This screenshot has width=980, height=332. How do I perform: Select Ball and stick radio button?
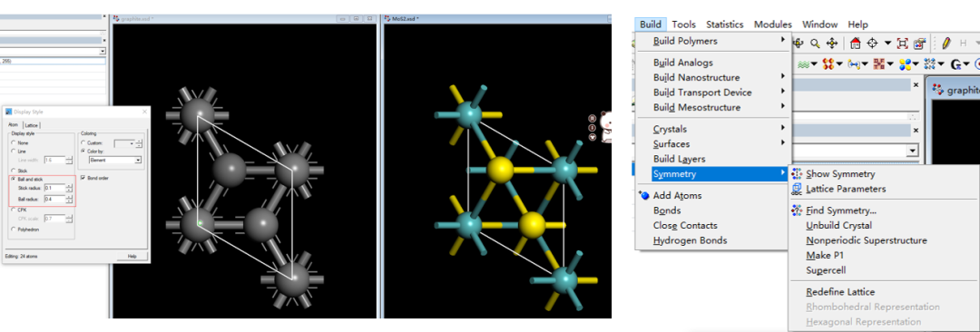coord(13,179)
